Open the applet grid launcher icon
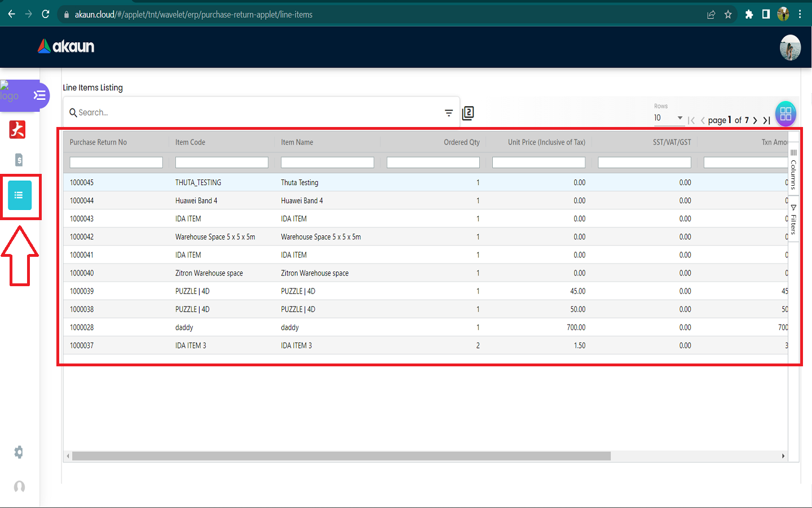Viewport: 812px width, 508px height. click(785, 113)
